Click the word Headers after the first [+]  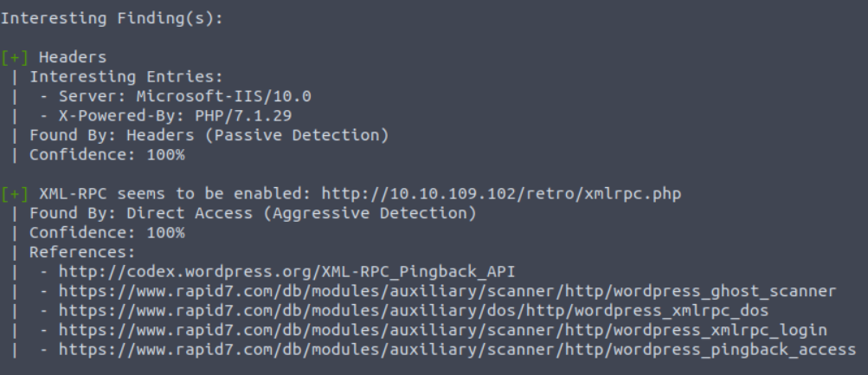73,58
